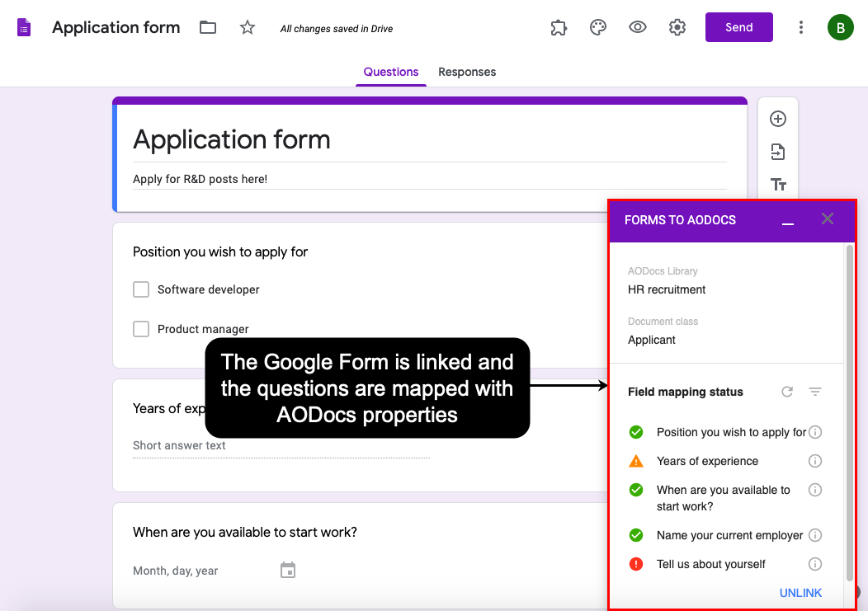Click the 'Field mapping status' heading
This screenshot has height=611, width=868.
686,392
